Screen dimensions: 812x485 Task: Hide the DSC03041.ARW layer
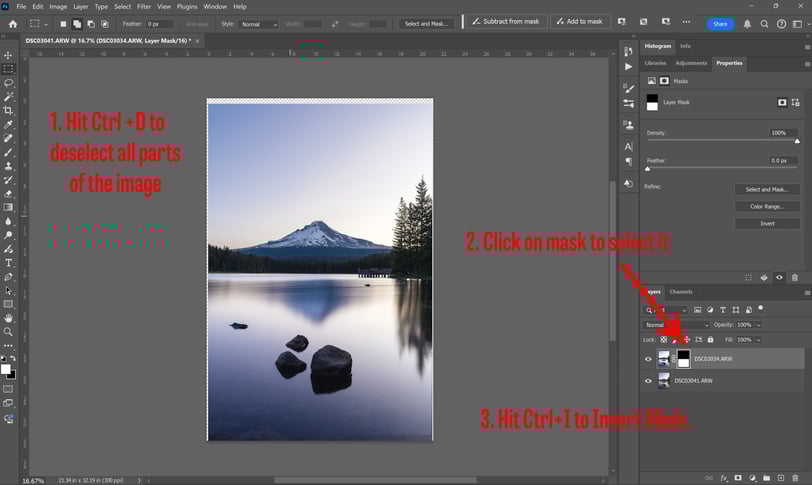coord(648,381)
